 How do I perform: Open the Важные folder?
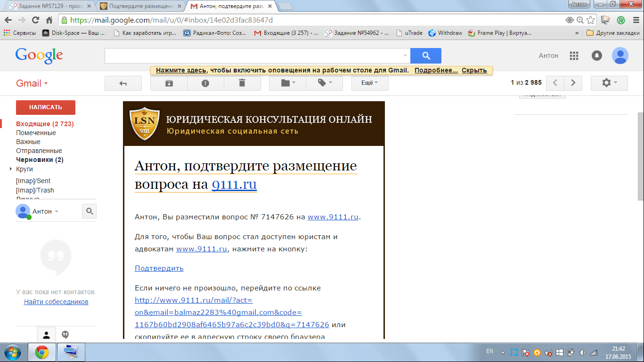pos(28,142)
